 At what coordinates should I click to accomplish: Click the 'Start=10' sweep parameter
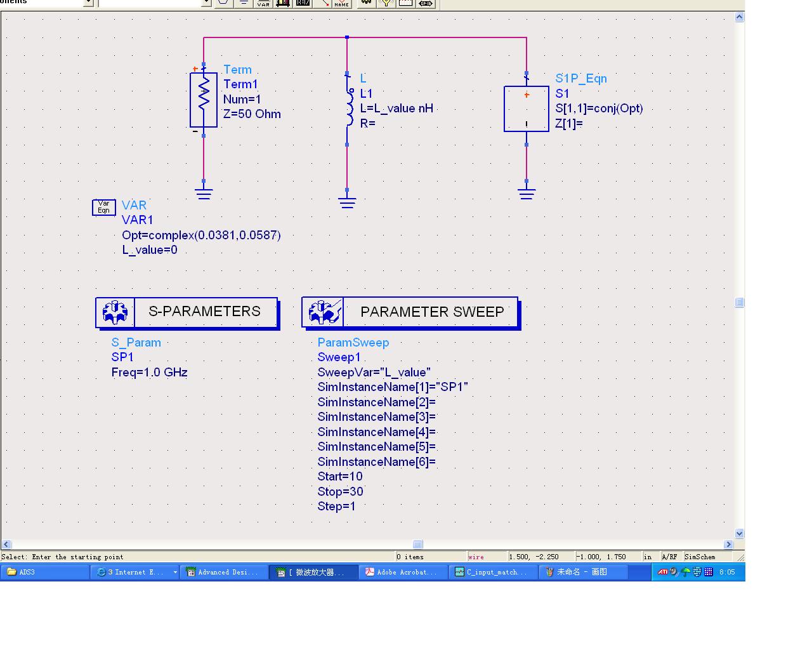(x=340, y=477)
